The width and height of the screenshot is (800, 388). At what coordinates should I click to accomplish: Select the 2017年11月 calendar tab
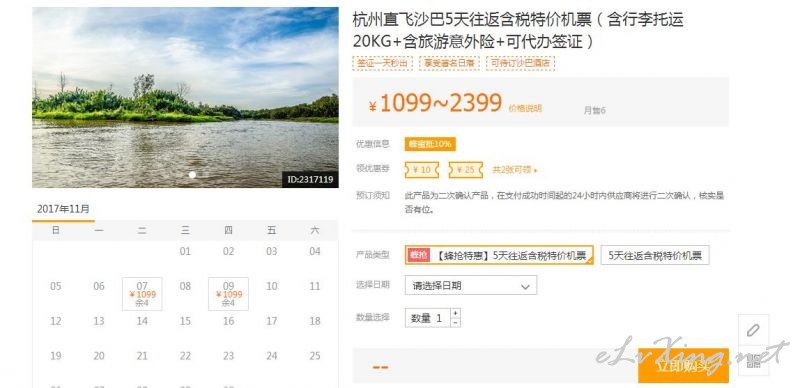pos(63,209)
